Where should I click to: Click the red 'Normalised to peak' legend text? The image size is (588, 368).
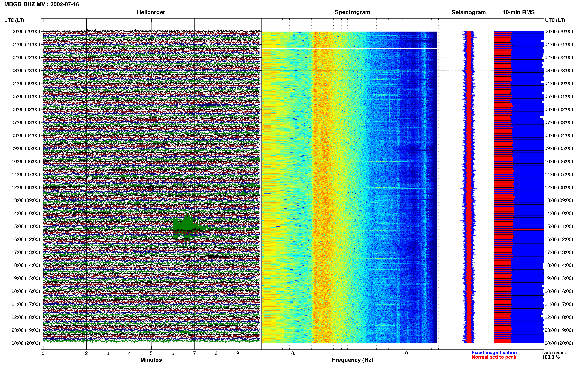click(x=494, y=357)
